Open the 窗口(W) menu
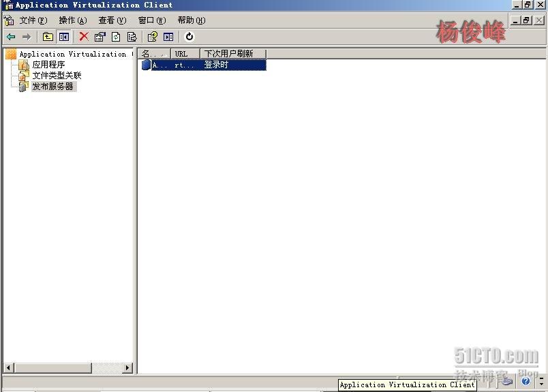 coord(152,20)
